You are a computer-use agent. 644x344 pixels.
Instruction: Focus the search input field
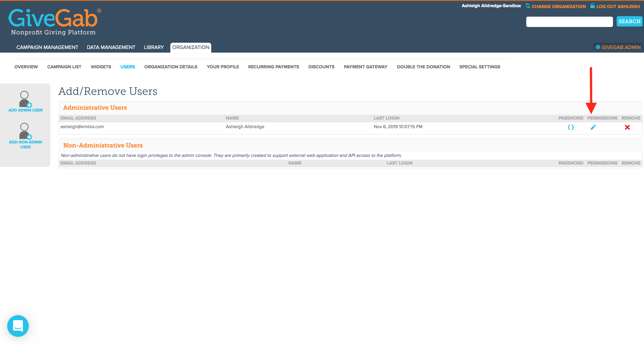pos(569,22)
